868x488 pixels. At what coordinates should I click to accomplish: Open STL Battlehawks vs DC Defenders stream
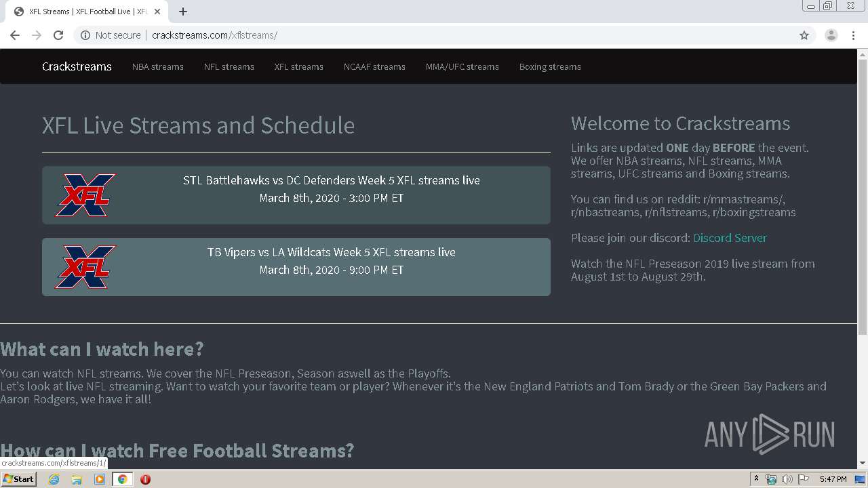tap(296, 195)
